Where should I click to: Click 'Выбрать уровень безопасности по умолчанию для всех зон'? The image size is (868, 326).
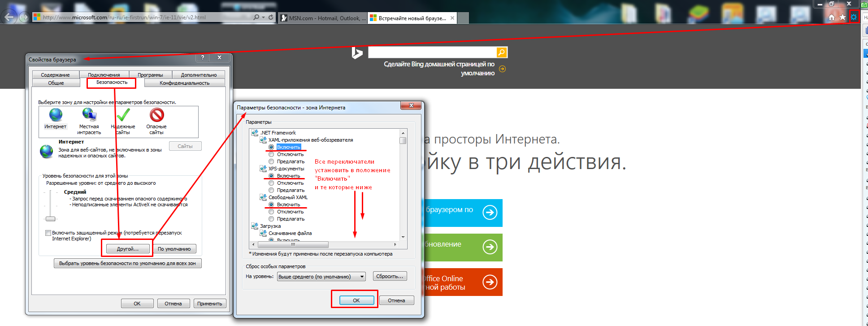tap(127, 263)
